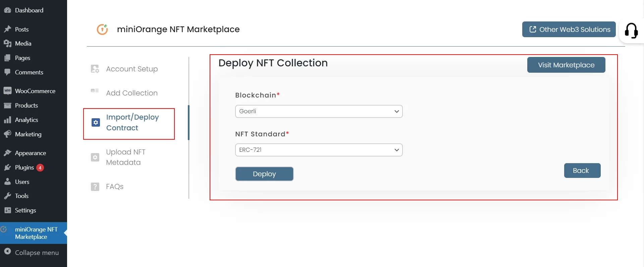The height and width of the screenshot is (267, 644).
Task: Click the Add Collection card icon
Action: tap(95, 90)
